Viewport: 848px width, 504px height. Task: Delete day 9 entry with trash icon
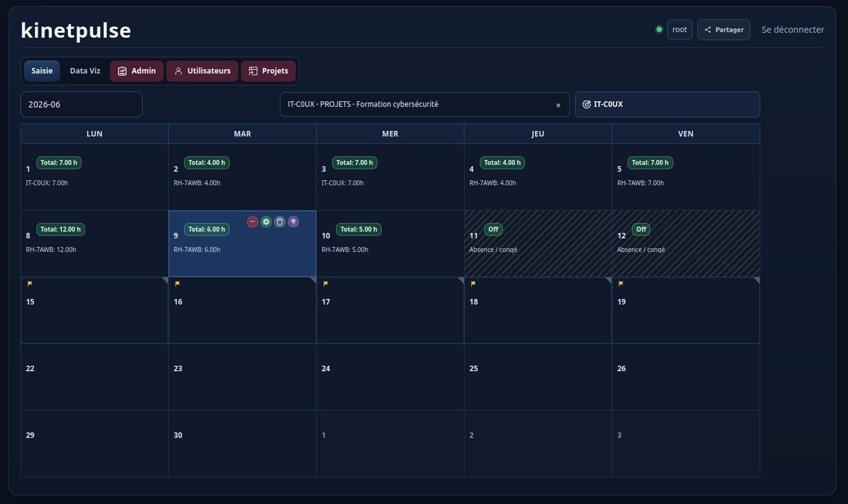280,222
